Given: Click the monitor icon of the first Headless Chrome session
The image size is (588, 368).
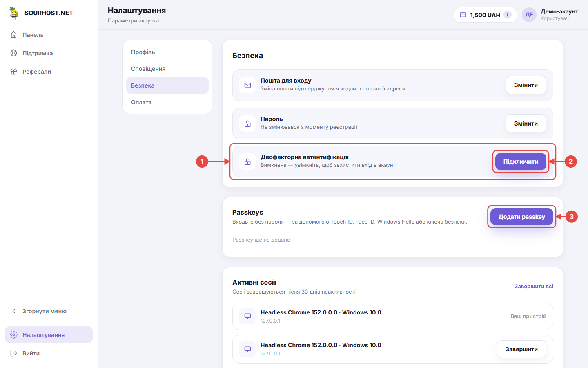Looking at the screenshot, I should tap(247, 316).
